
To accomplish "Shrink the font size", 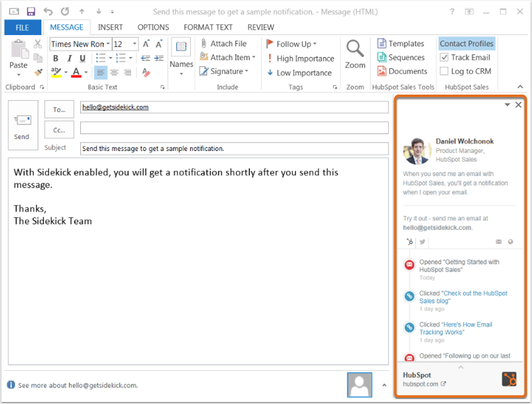I will pos(159,44).
